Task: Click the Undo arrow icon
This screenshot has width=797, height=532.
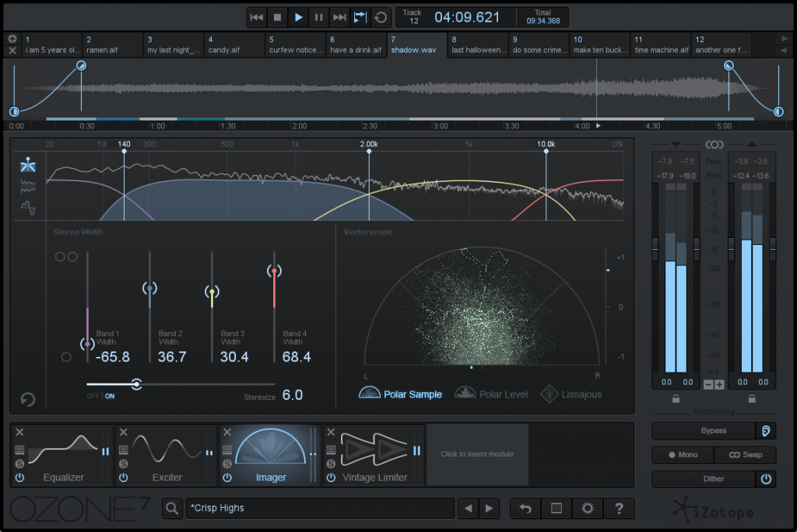Action: click(525, 508)
